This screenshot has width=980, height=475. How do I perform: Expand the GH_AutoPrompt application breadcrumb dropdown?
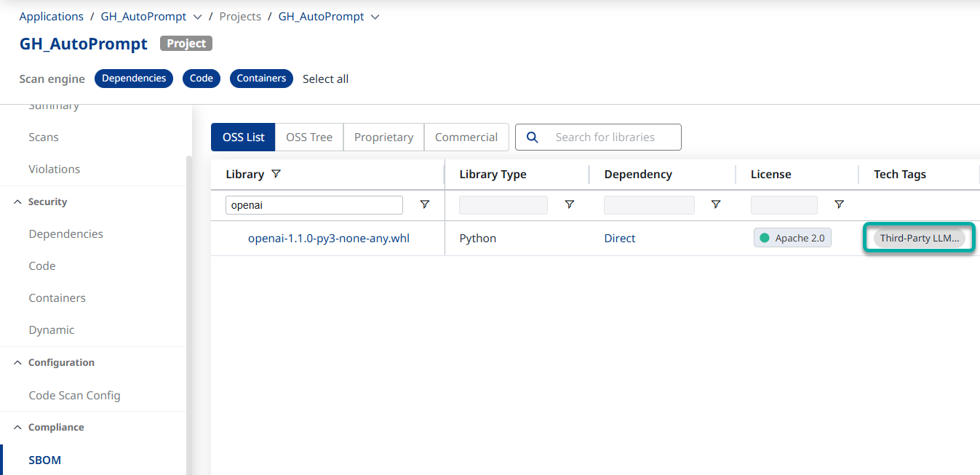pos(197,17)
